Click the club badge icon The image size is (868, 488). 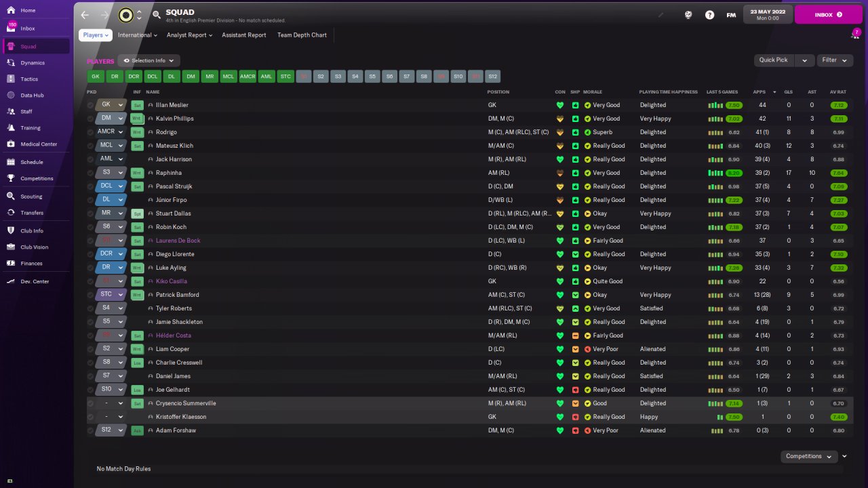click(x=125, y=15)
